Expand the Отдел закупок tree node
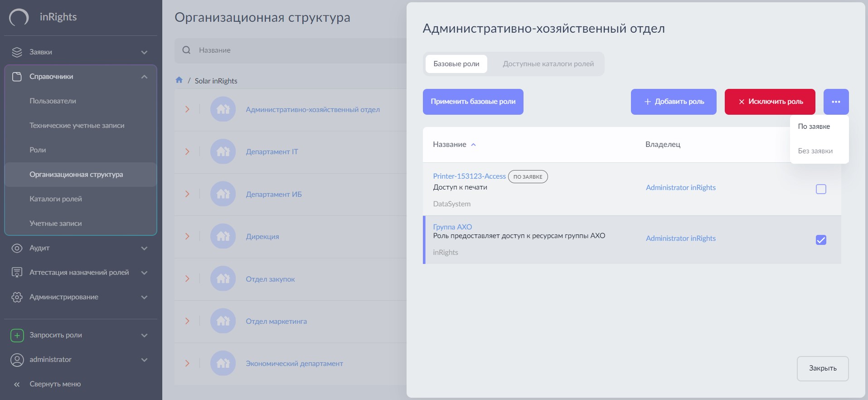The image size is (868, 400). click(187, 279)
